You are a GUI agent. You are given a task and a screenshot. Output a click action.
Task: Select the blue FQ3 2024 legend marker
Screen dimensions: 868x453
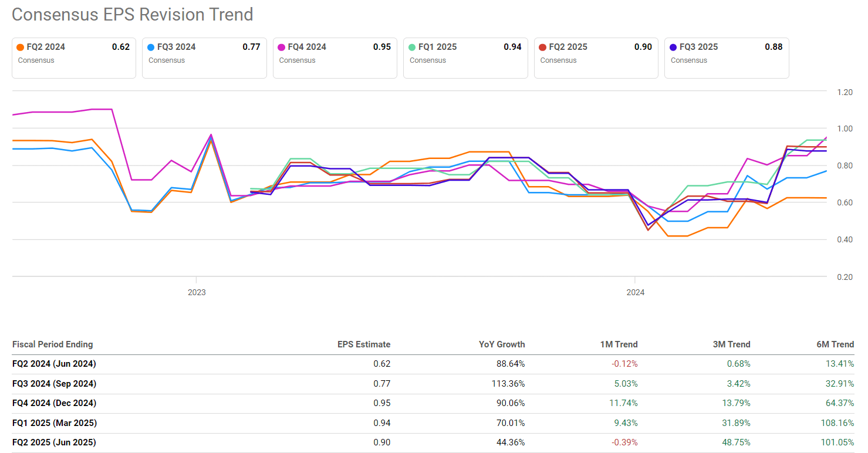[151, 46]
